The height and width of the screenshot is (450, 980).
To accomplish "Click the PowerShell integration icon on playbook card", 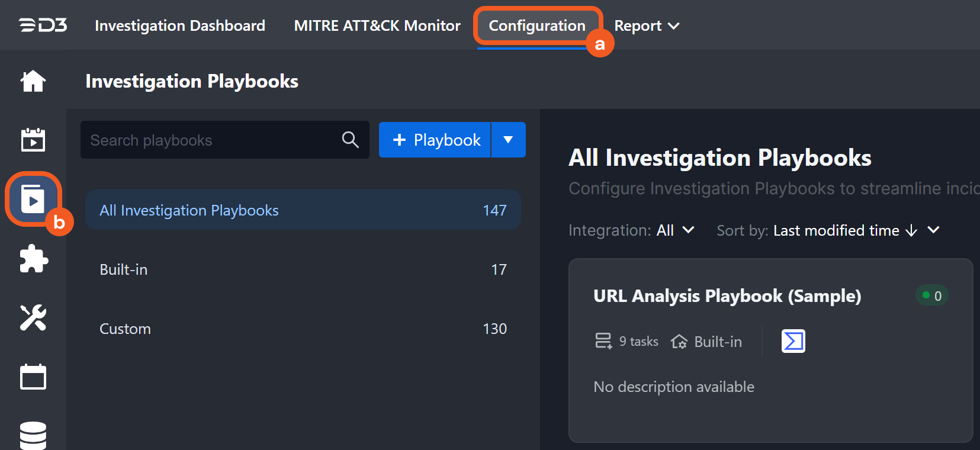I will tap(793, 341).
